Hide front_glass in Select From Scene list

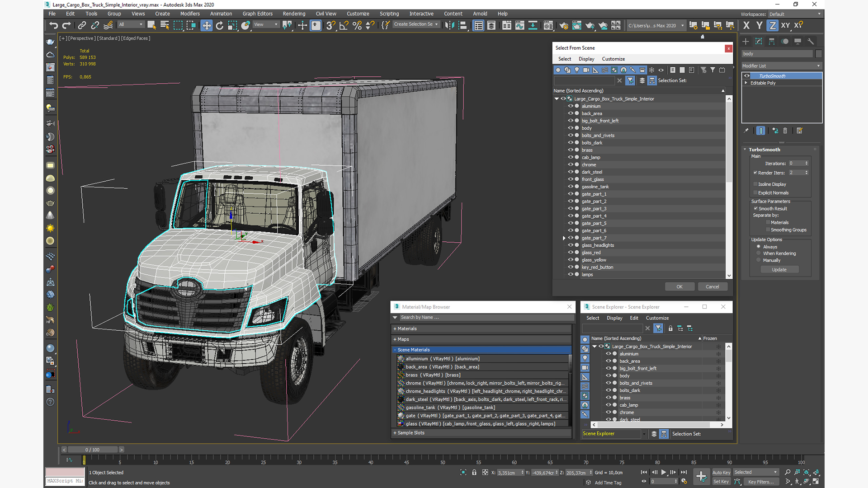[571, 179]
